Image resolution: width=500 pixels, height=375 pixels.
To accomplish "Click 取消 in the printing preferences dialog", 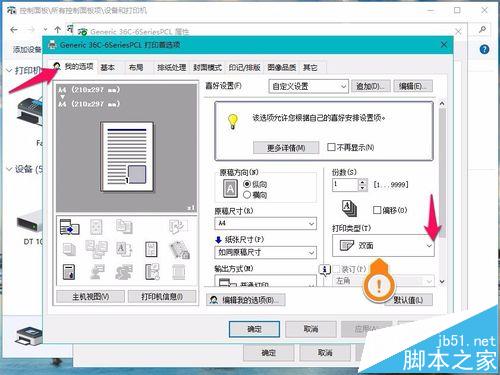I will (x=311, y=329).
